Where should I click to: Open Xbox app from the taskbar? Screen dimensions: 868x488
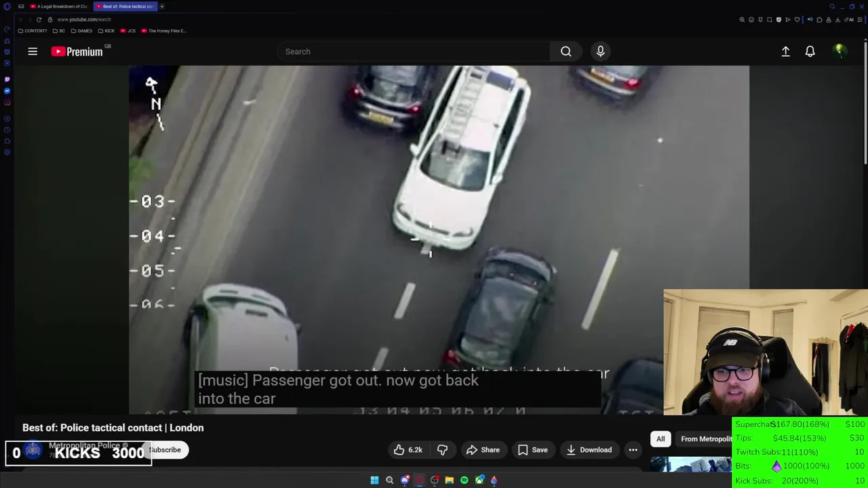480,480
